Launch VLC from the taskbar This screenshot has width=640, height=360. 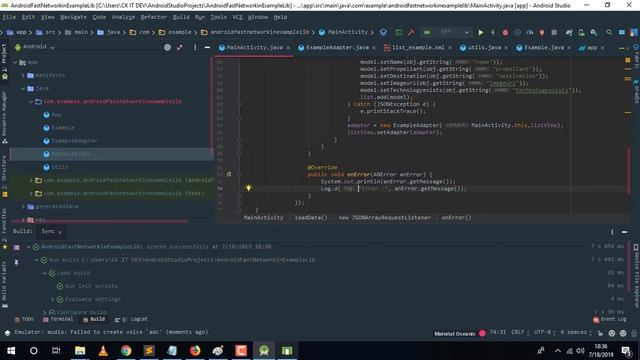(103, 351)
